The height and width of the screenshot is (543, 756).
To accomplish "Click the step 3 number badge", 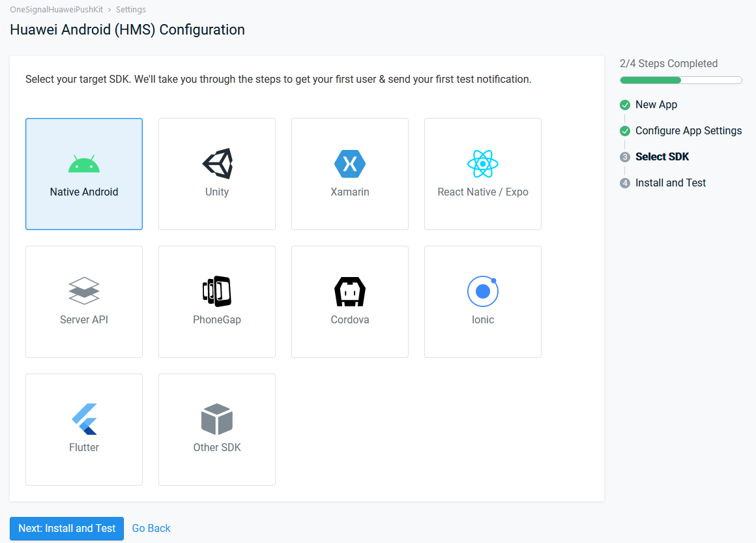I will (x=625, y=156).
